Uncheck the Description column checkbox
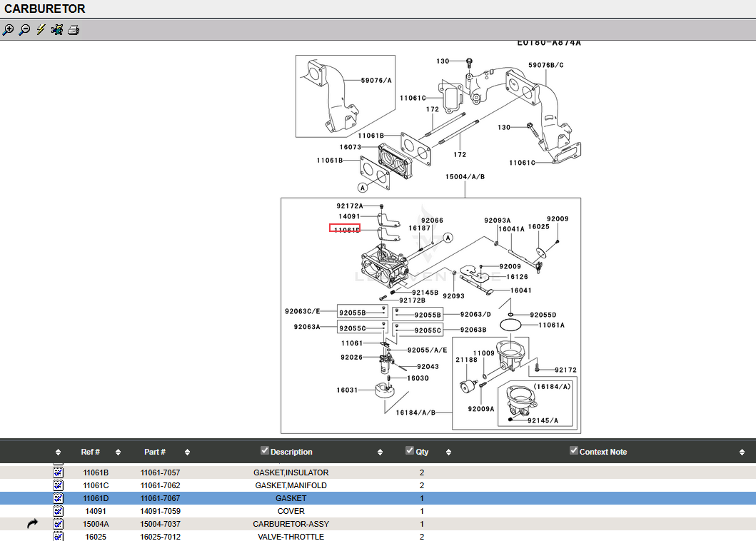The height and width of the screenshot is (541, 756). click(x=265, y=450)
